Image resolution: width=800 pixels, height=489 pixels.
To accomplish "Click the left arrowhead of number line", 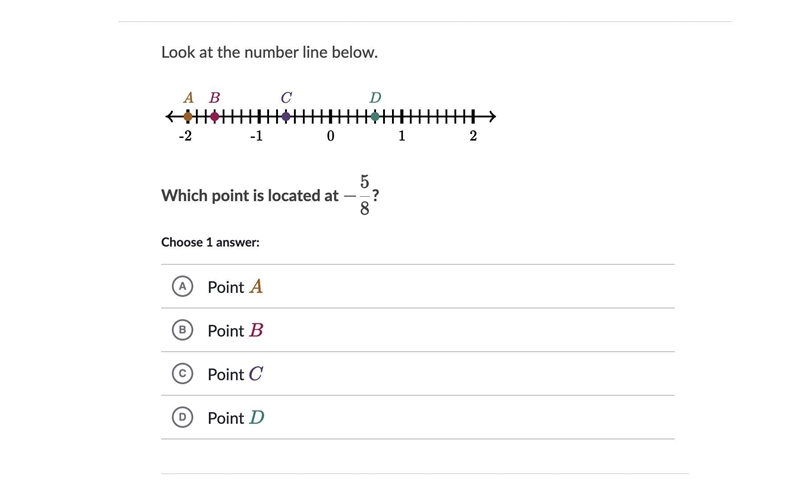I will click(170, 116).
